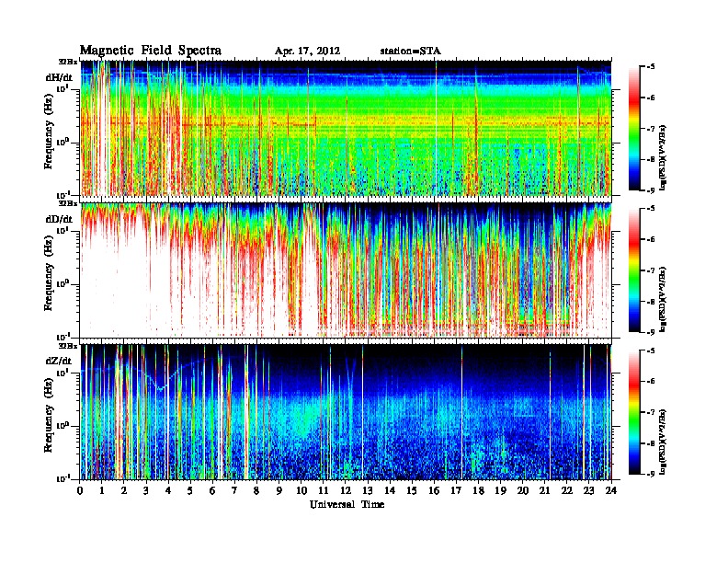Screen dimensions: 728x563
Task: Click hour tick "18" on the time axis
Action: pyautogui.click(x=478, y=491)
